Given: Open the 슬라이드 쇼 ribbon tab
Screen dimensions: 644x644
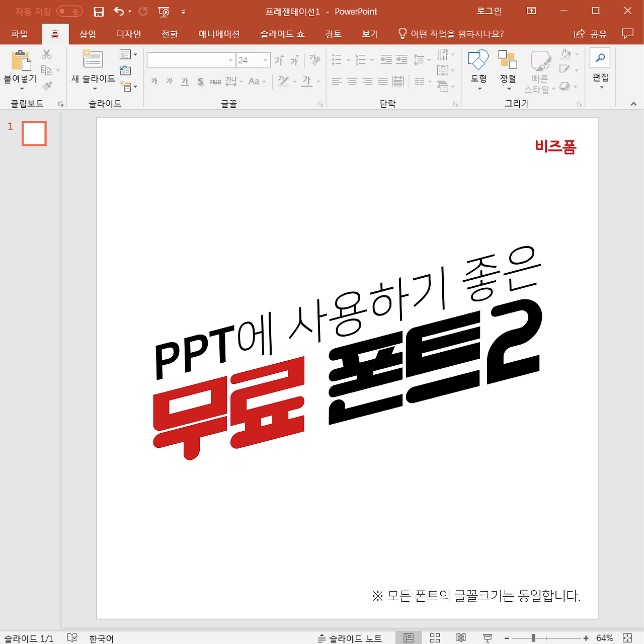Looking at the screenshot, I should tap(282, 34).
